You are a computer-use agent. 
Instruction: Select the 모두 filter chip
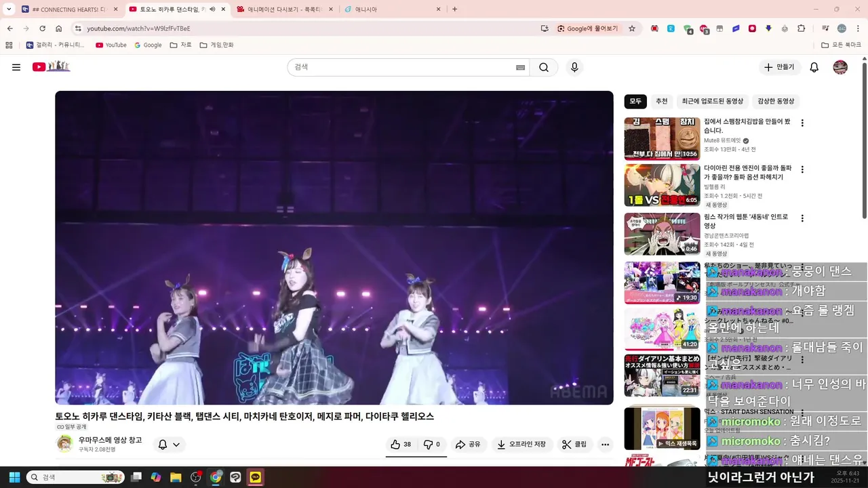click(x=635, y=101)
